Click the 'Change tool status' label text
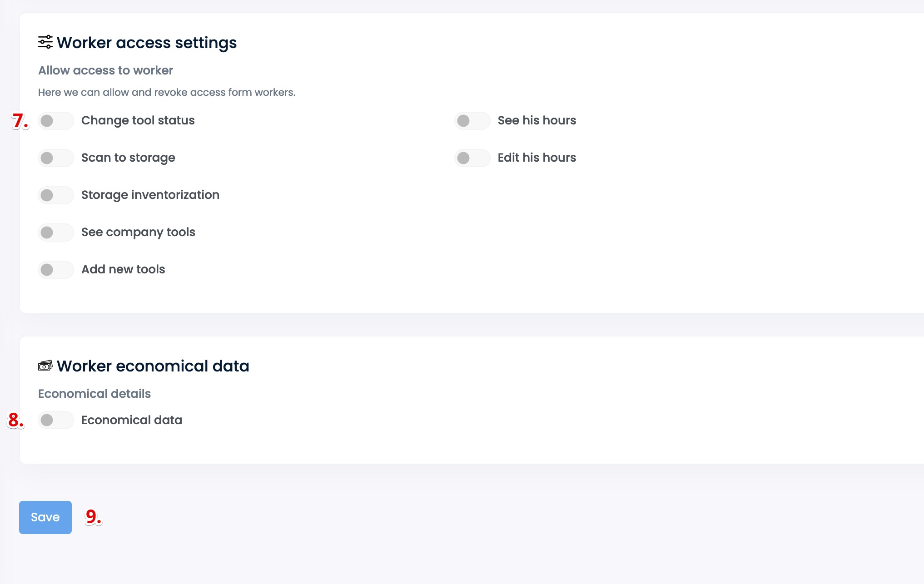This screenshot has width=924, height=584. tap(138, 120)
